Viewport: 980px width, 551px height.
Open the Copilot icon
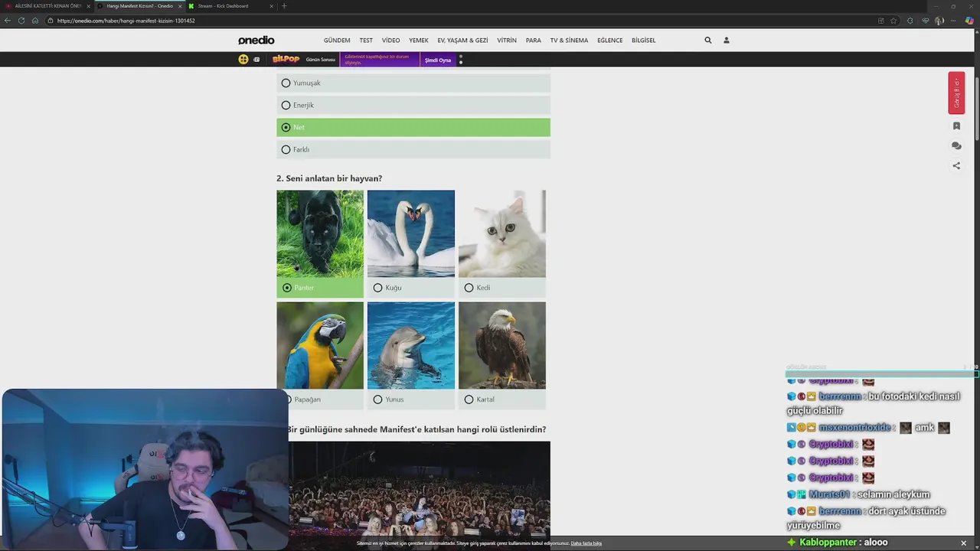coord(969,21)
